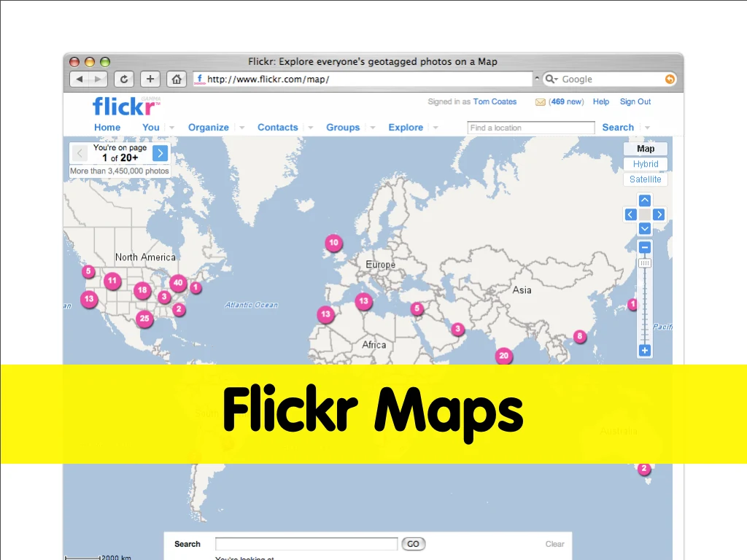Open the mail envelope icon
The width and height of the screenshot is (747, 560).
pyautogui.click(x=541, y=102)
